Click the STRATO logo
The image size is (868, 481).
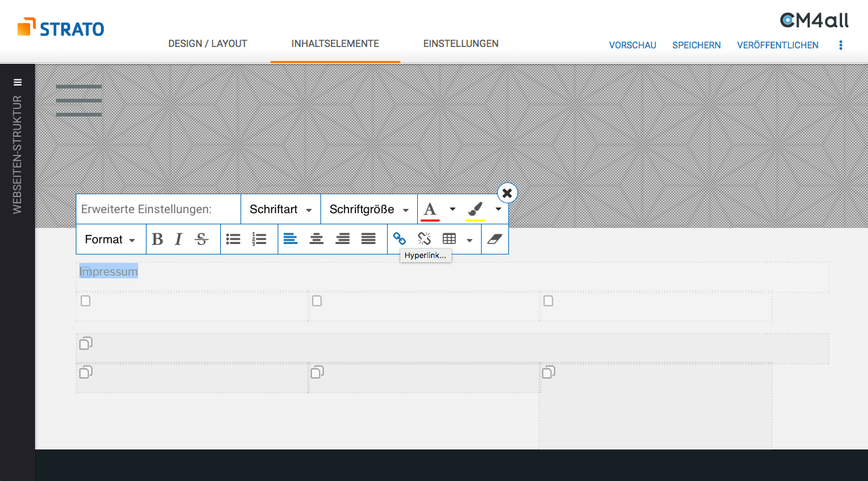[61, 27]
